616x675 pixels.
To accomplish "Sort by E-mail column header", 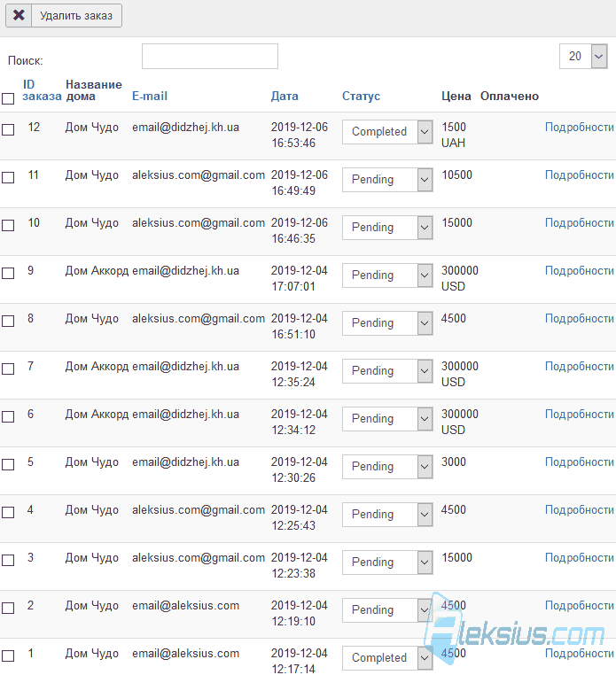I will point(150,96).
